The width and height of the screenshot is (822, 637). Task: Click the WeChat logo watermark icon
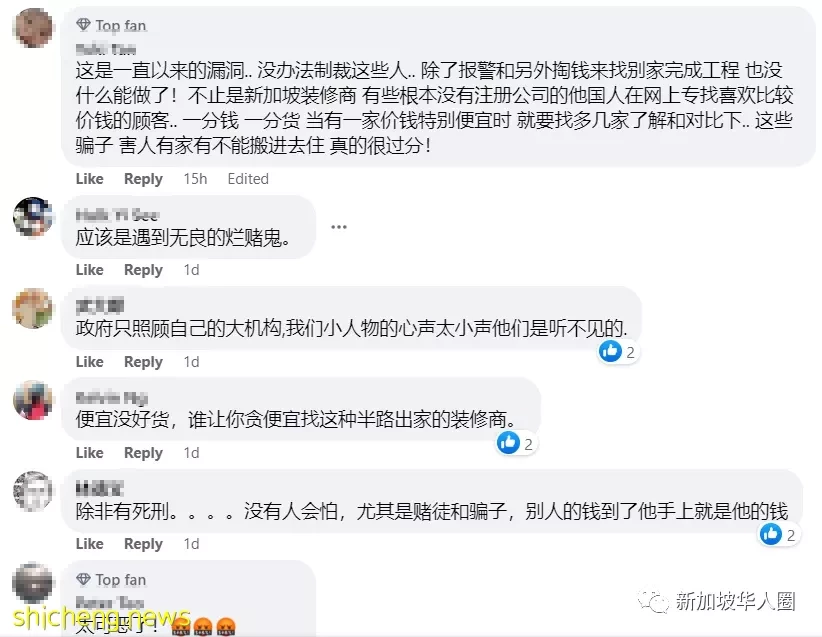tap(653, 601)
